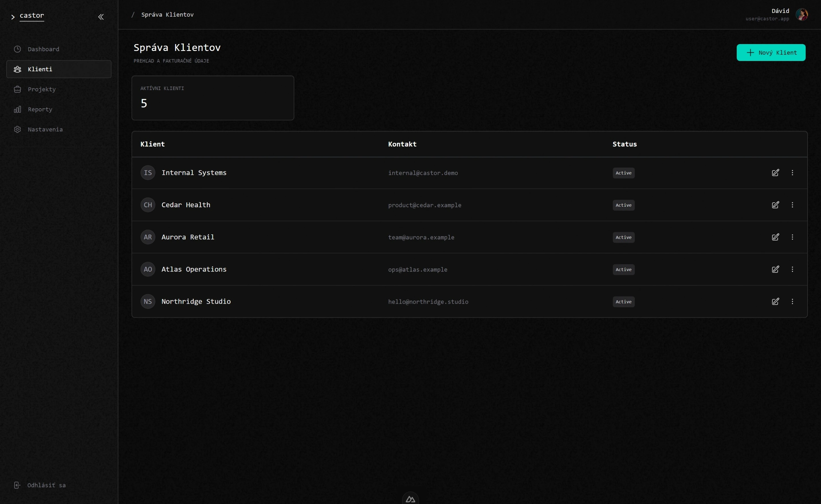Click Active badge for Atlas Operations
Viewport: 821px width, 504px height.
624,269
